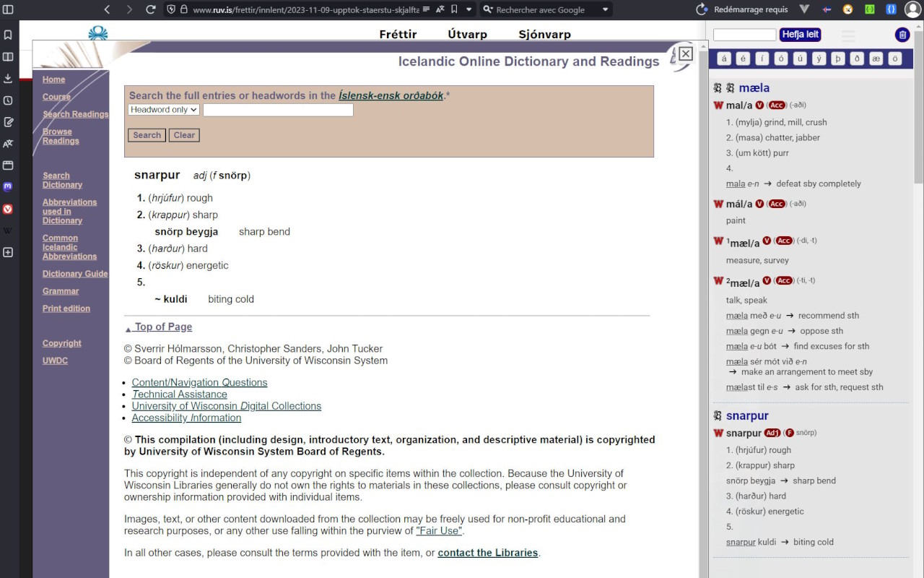
Task: Open the Dictionary Guide page
Action: coord(75,274)
